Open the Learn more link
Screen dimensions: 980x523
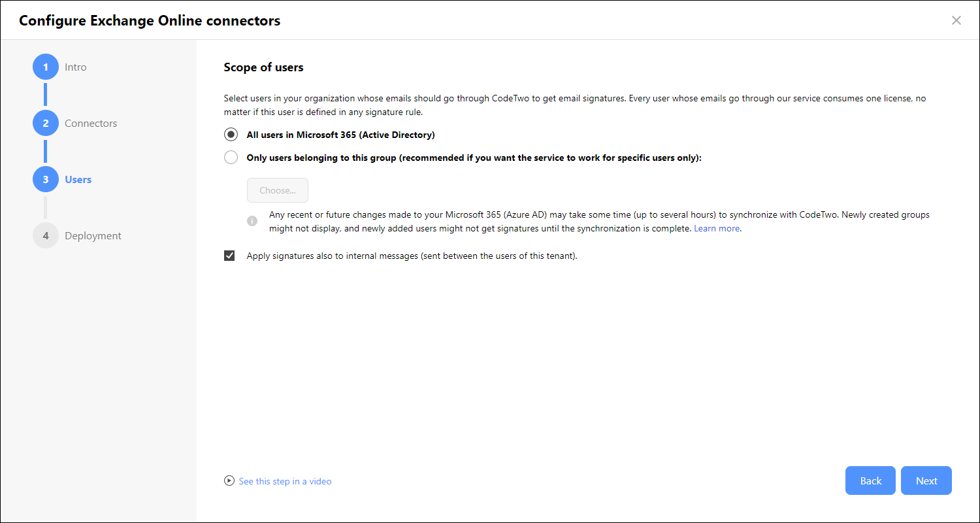pyautogui.click(x=717, y=228)
